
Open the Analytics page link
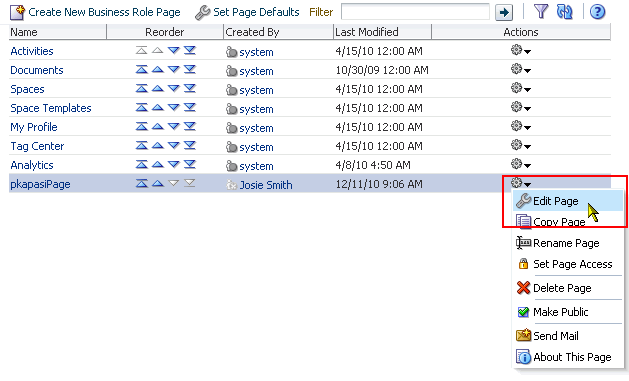click(x=32, y=165)
